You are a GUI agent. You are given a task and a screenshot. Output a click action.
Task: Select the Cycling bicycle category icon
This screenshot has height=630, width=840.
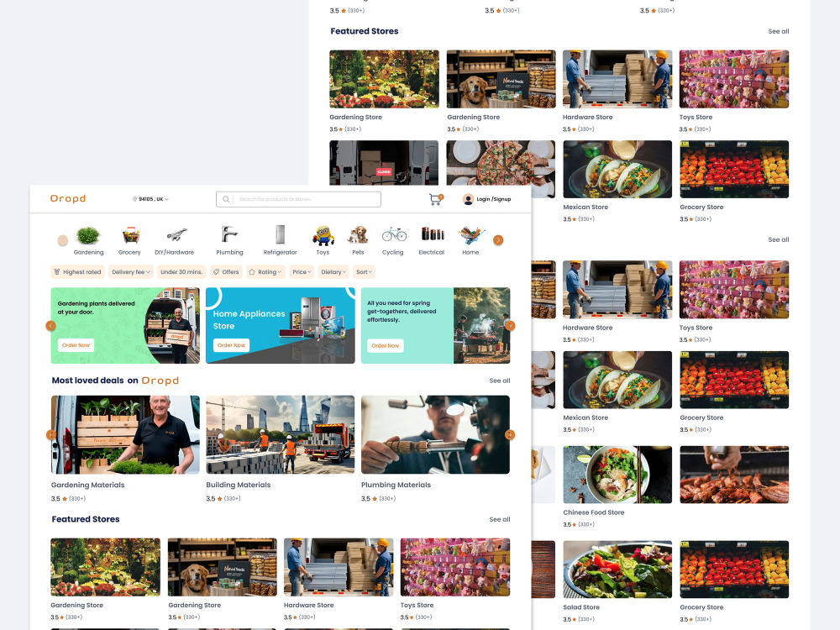[394, 234]
